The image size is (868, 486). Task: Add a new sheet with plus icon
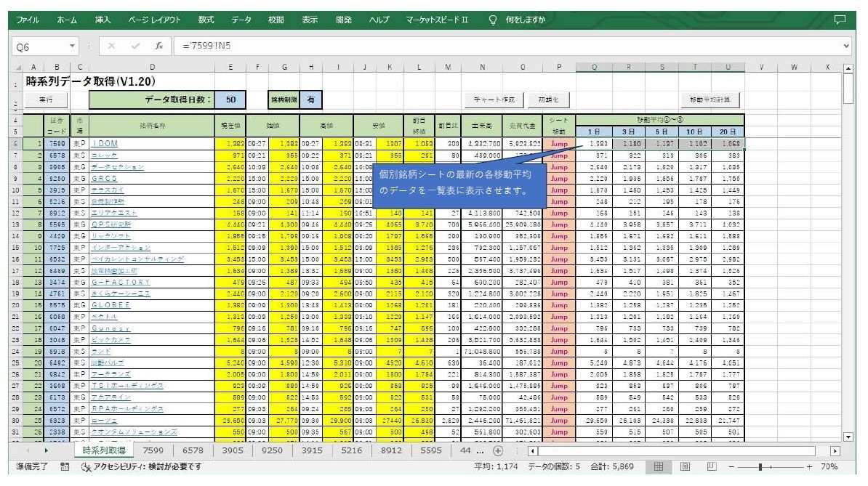click(498, 450)
